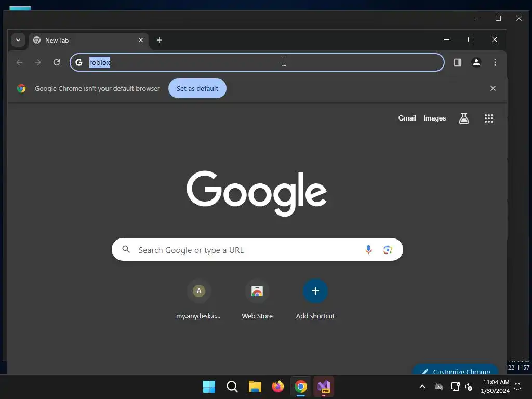This screenshot has height=399, width=532.
Task: Open Windows taskbar search
Action: click(x=232, y=387)
